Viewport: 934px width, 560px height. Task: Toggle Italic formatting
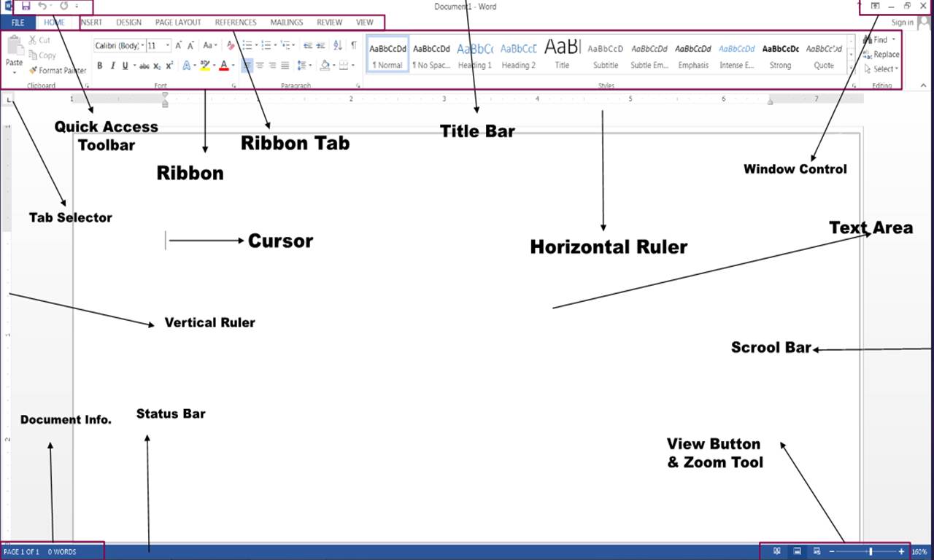click(112, 65)
